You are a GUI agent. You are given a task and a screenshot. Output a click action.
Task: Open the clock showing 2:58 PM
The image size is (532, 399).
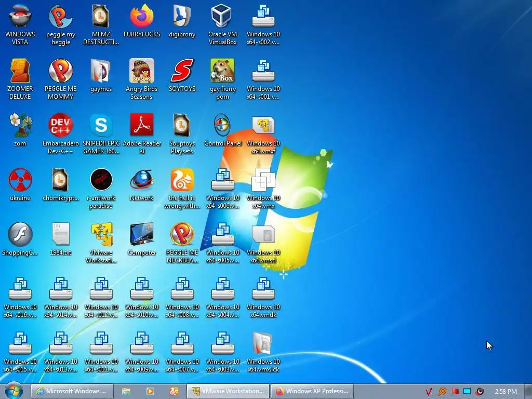(x=506, y=392)
